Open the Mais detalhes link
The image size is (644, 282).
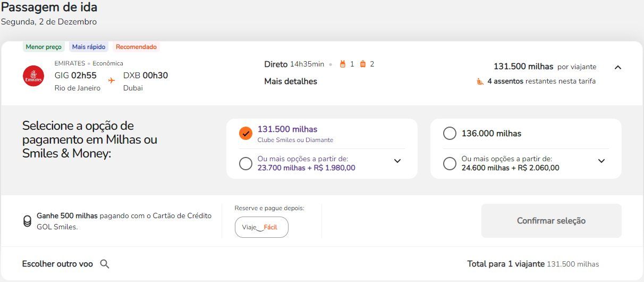(x=291, y=81)
